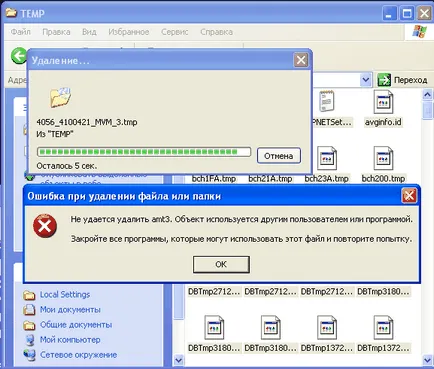Viewport: 434px width, 369px height.
Task: Click file list scrollbar down arrow
Action: (427, 360)
